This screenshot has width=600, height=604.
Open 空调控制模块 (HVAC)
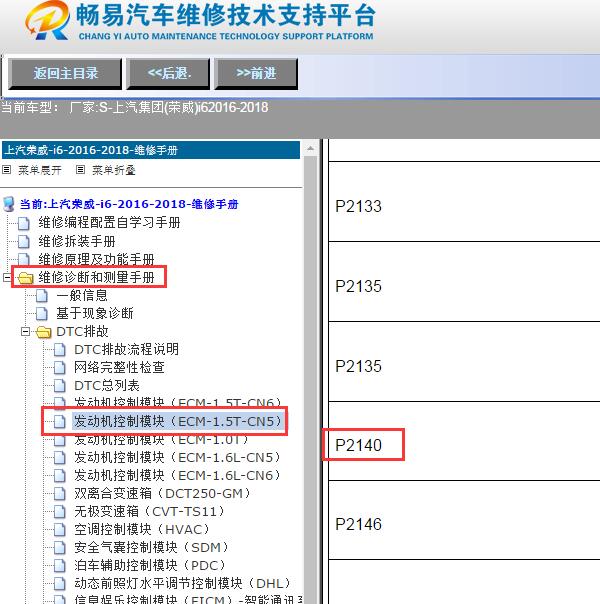tap(142, 530)
